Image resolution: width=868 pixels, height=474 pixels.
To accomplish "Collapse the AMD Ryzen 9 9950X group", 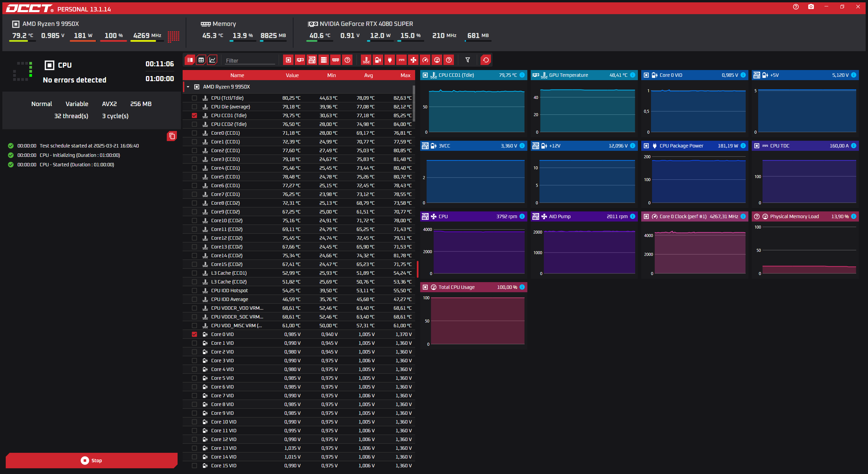I will 188,87.
